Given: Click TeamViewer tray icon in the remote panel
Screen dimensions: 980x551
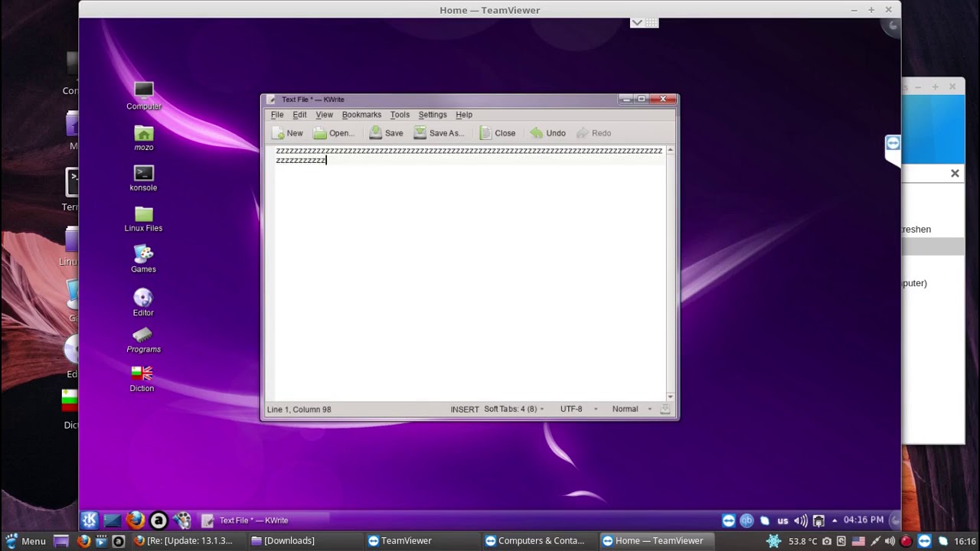Looking at the screenshot, I should pos(729,520).
